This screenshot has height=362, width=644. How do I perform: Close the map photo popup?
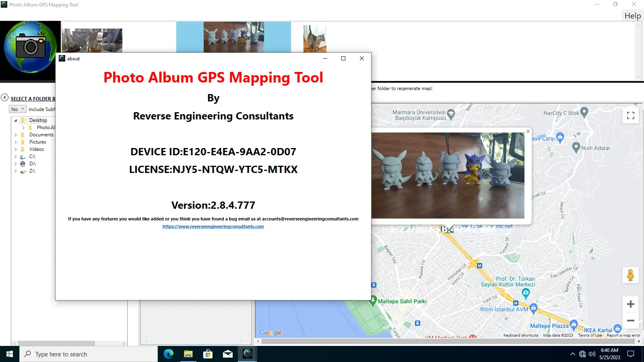pyautogui.click(x=528, y=131)
